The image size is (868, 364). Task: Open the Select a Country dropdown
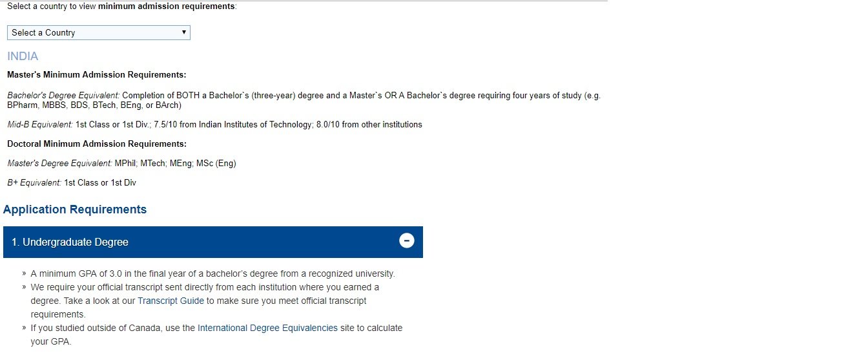98,32
